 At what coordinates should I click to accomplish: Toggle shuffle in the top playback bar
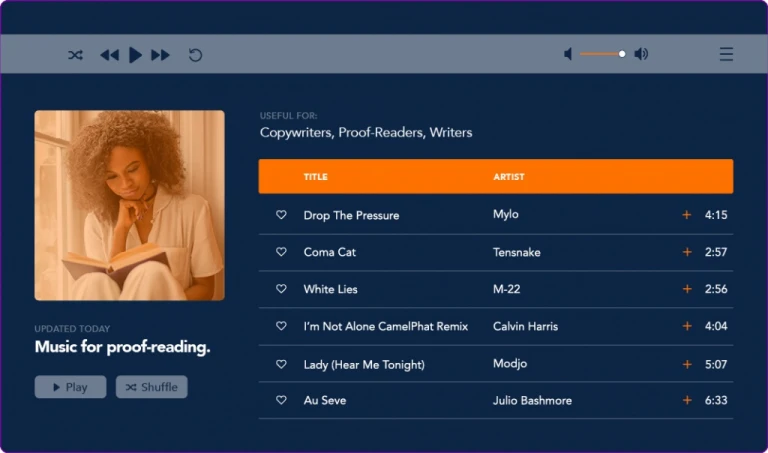pyautogui.click(x=75, y=55)
